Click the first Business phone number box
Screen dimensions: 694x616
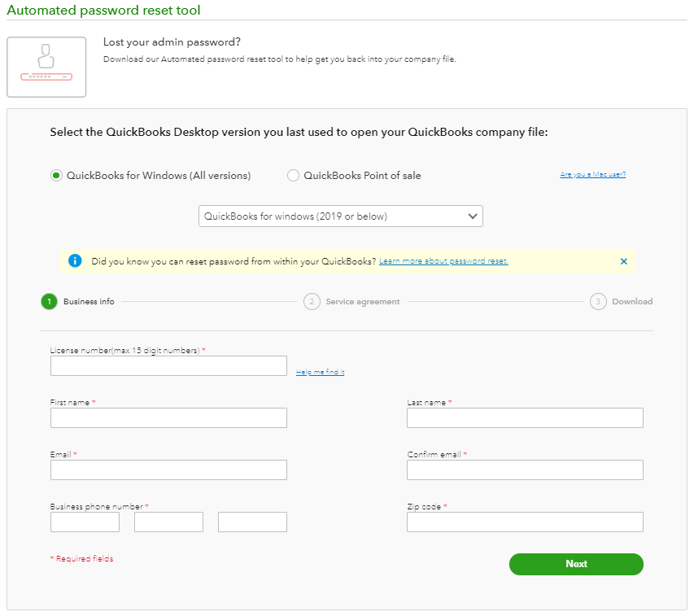(85, 522)
